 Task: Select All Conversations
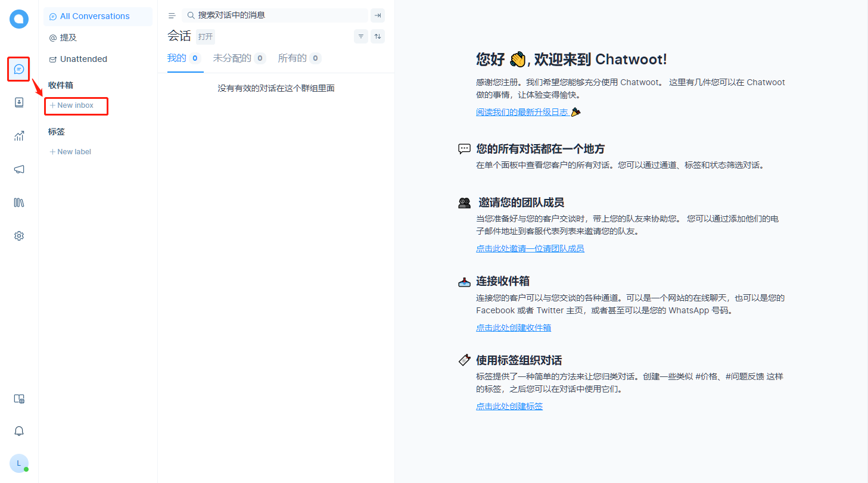pos(98,17)
